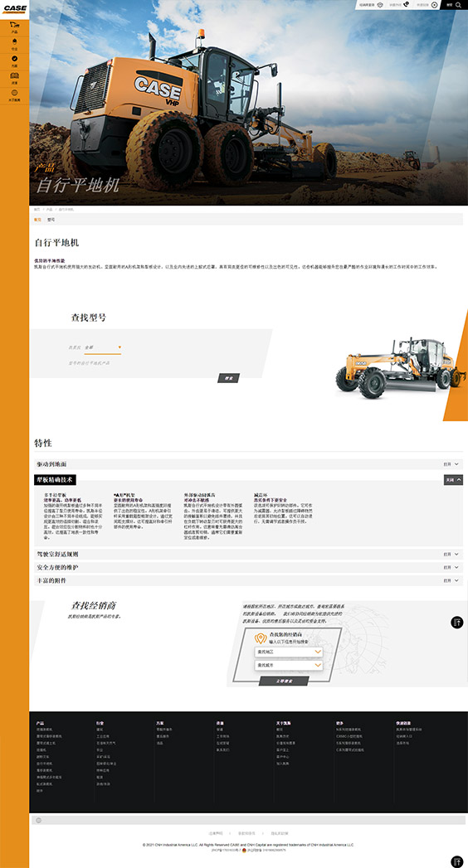Click the scroll-to-top arrow near dealer section
468x868 pixels.
pos(457,622)
